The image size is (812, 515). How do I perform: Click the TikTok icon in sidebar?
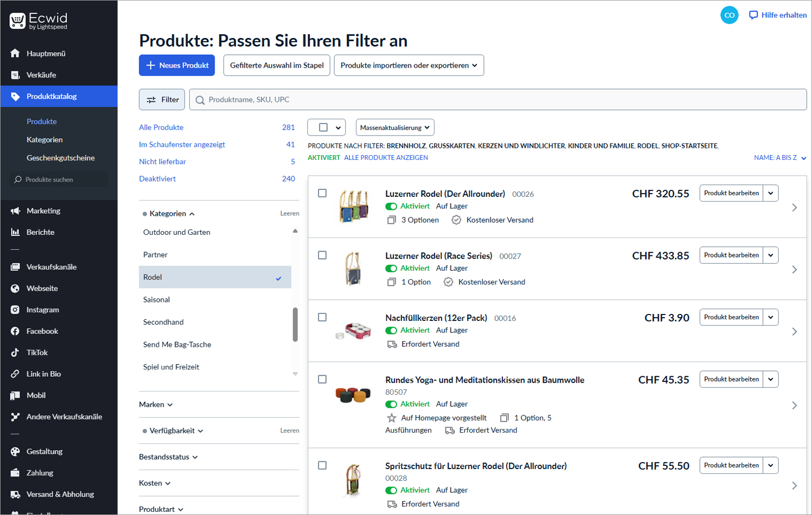click(x=15, y=352)
